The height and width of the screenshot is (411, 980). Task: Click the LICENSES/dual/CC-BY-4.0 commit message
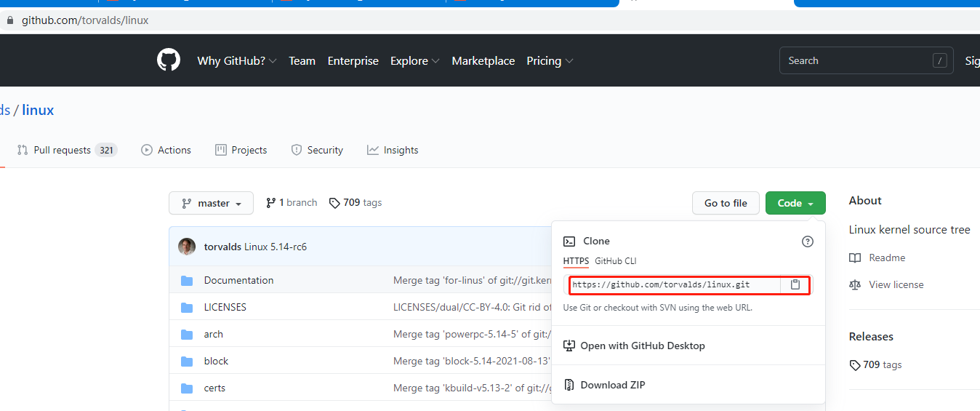[x=472, y=307]
